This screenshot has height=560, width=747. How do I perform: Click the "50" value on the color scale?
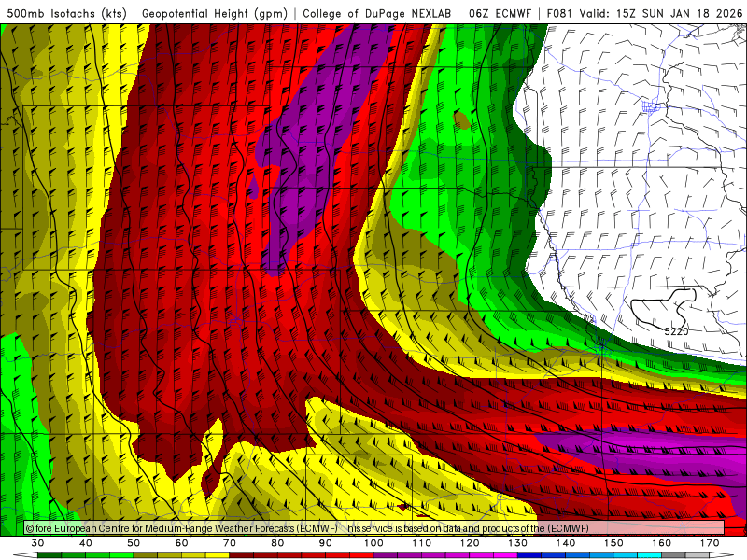click(x=134, y=543)
